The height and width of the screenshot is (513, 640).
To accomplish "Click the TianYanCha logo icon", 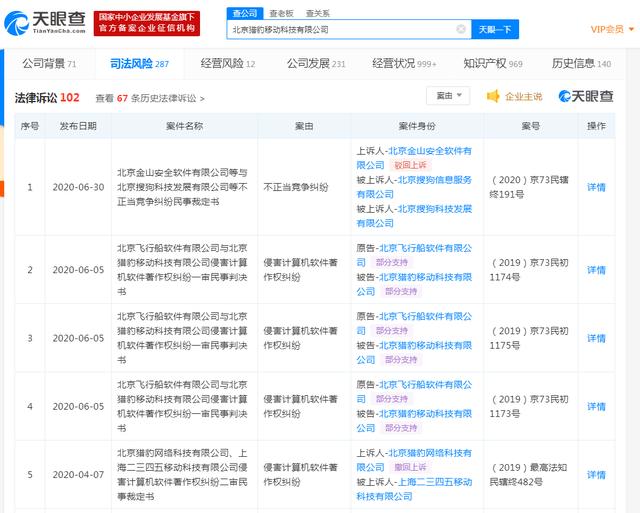I will (x=16, y=23).
